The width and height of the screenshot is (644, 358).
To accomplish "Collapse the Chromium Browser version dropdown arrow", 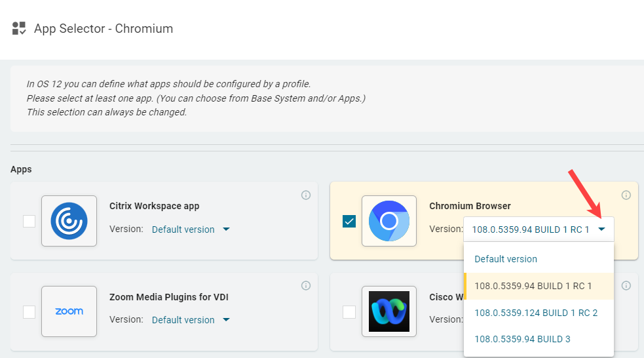I will tap(601, 229).
